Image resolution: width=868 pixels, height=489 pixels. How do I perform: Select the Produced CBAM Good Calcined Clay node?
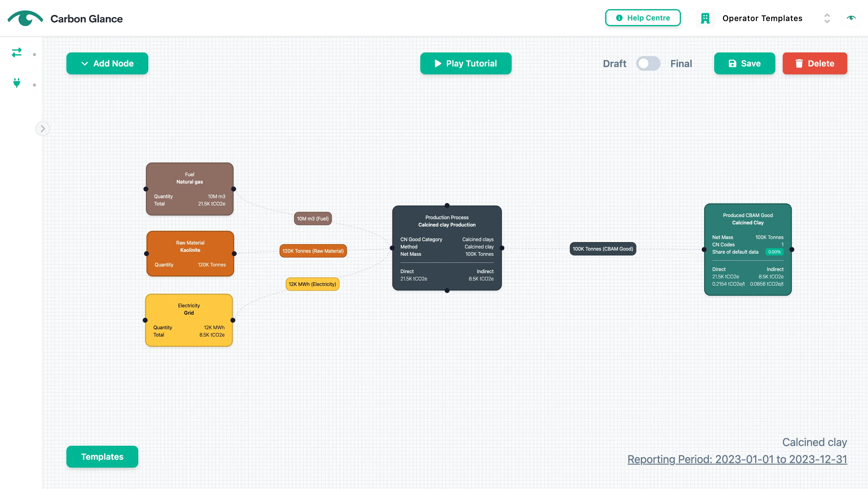748,250
